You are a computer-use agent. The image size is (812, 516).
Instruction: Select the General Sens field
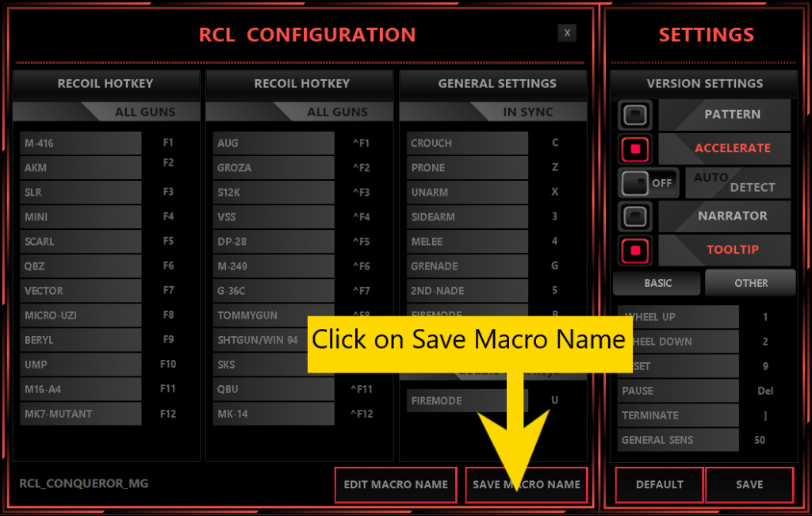click(677, 440)
